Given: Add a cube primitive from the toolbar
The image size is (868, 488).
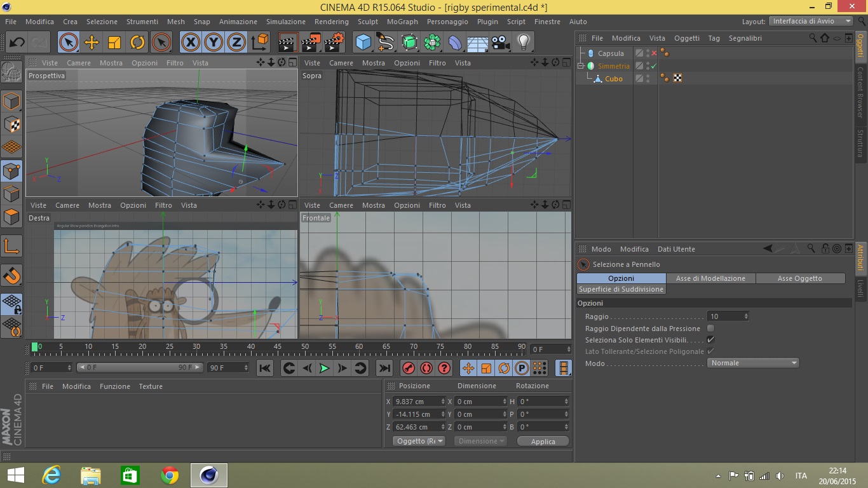Looking at the screenshot, I should [x=363, y=43].
